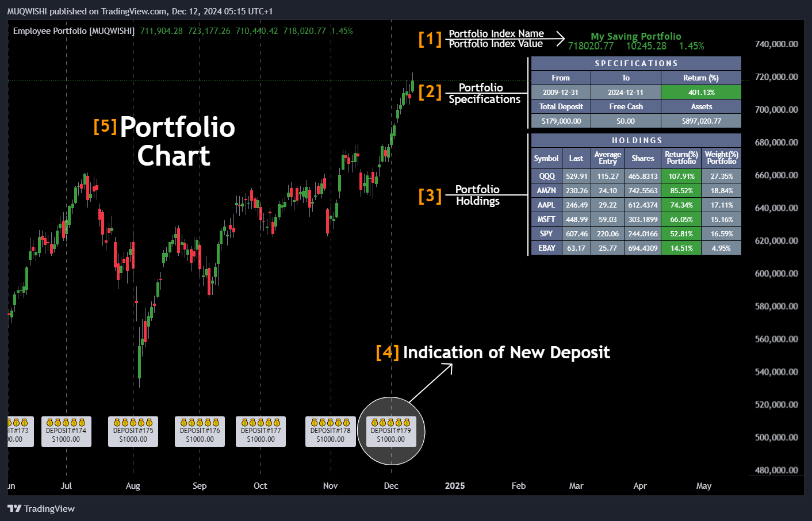
Task: Click the SPY last price 607.46
Action: [x=576, y=233]
